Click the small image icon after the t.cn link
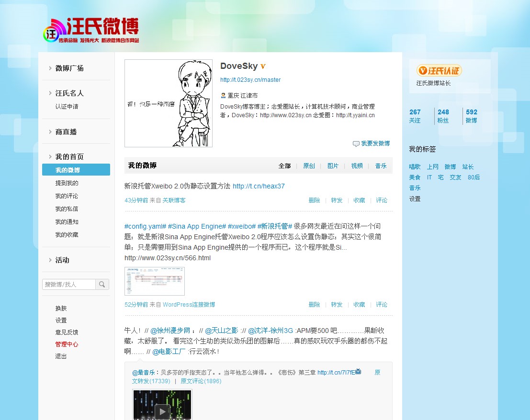The image size is (530, 420). click(358, 371)
